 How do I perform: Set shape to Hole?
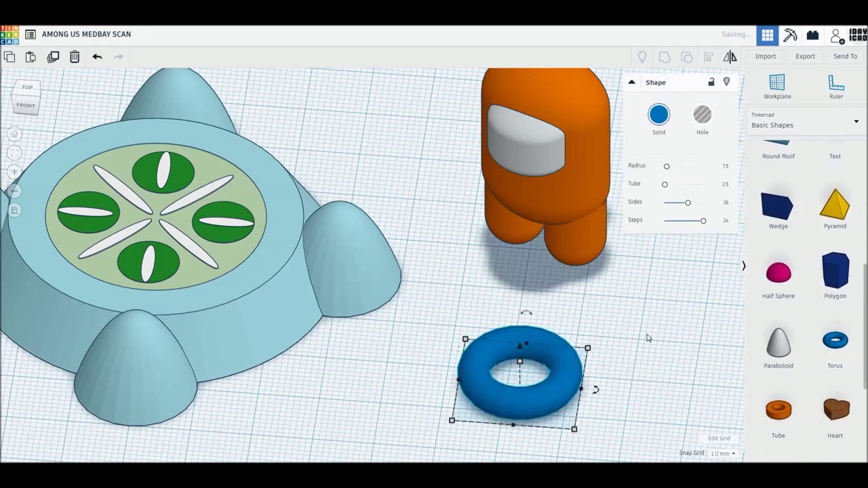(x=703, y=115)
